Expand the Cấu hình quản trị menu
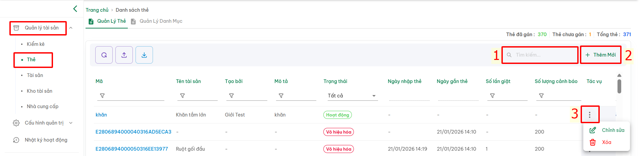The height and width of the screenshot is (156, 644). (x=71, y=123)
